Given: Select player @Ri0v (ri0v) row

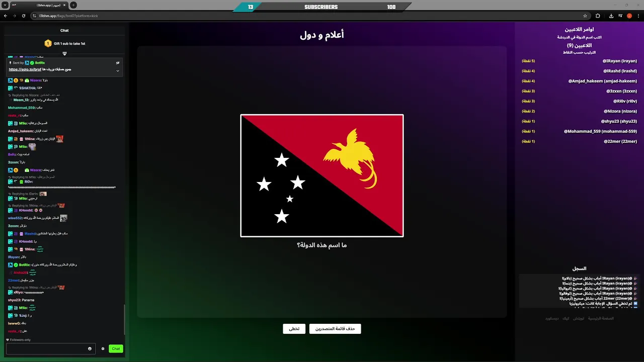Looking at the screenshot, I should click(x=579, y=101).
